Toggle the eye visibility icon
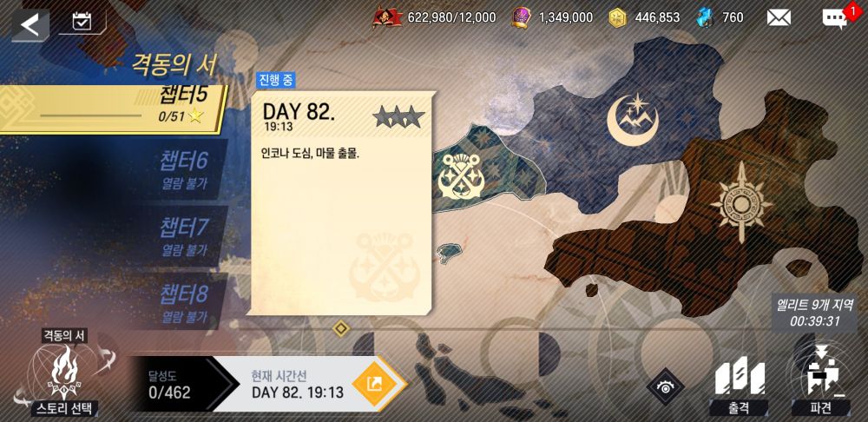Viewport: 868px width, 422px height. (x=665, y=386)
